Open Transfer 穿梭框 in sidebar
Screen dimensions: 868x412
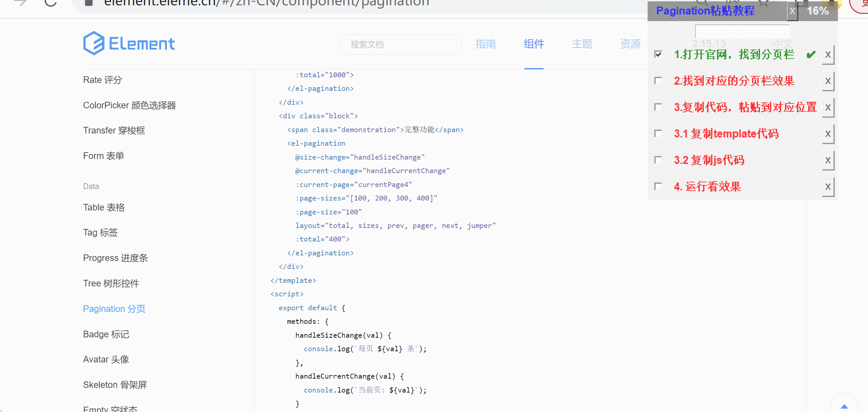(x=114, y=131)
